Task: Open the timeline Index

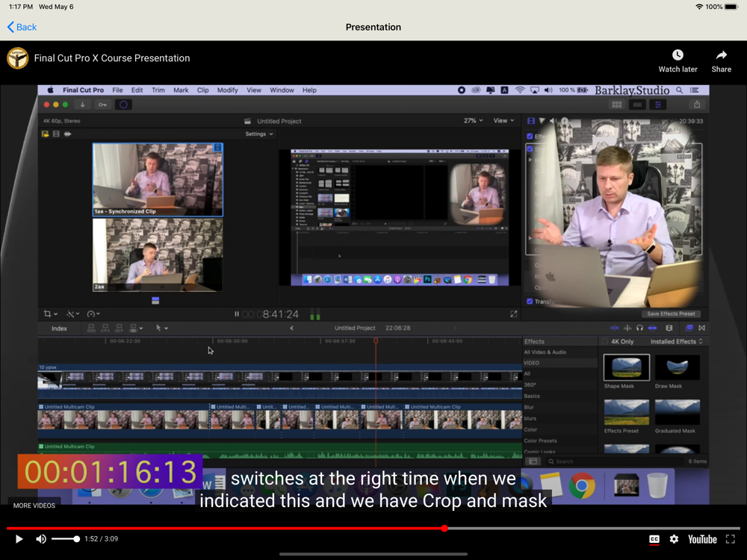Action: click(59, 328)
